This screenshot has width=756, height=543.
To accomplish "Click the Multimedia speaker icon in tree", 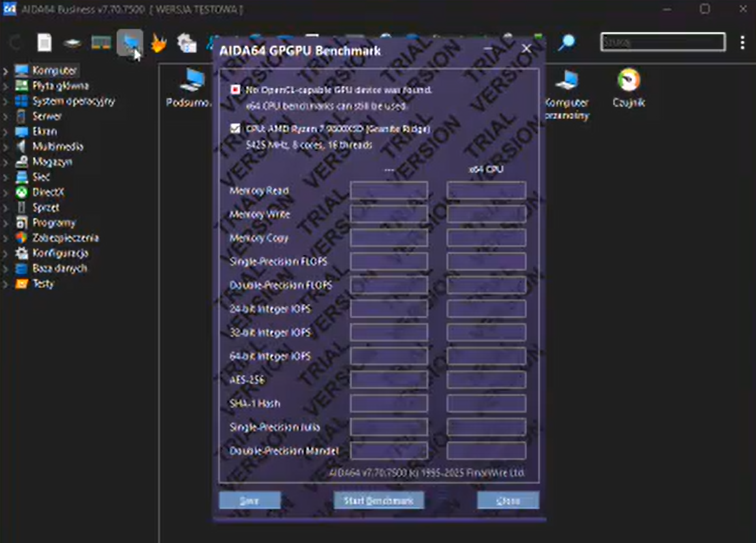I will pos(21,147).
